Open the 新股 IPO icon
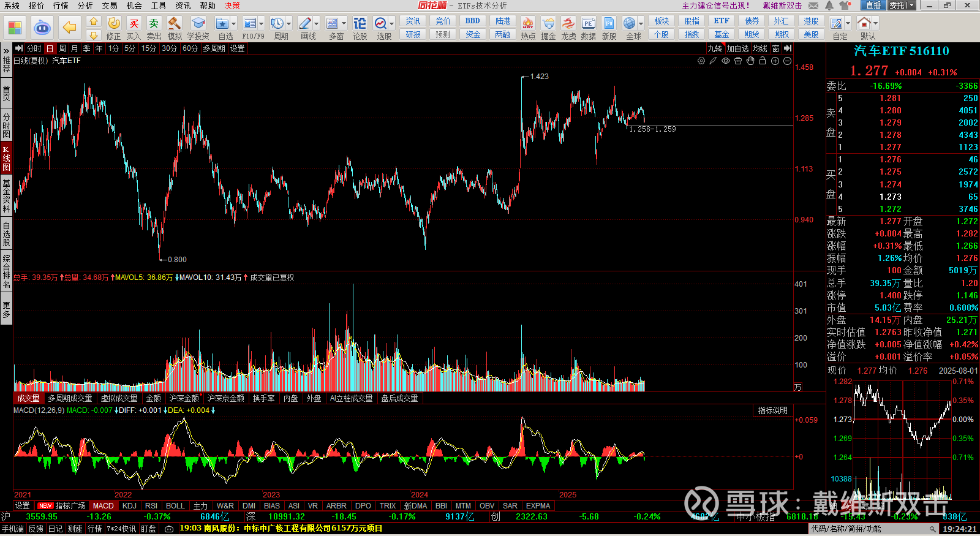This screenshot has width=980, height=536. 609,28
